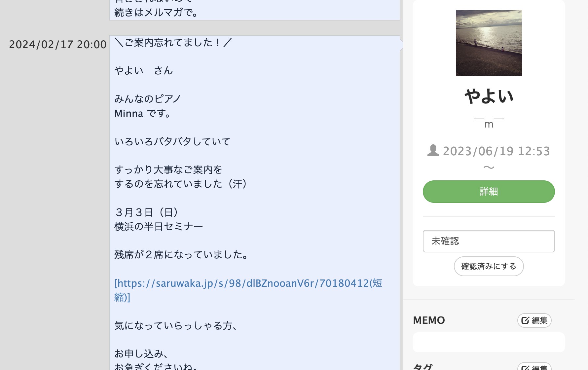Click the 横浜の半日セミナー line in message
This screenshot has width=588, height=370.
point(159,227)
